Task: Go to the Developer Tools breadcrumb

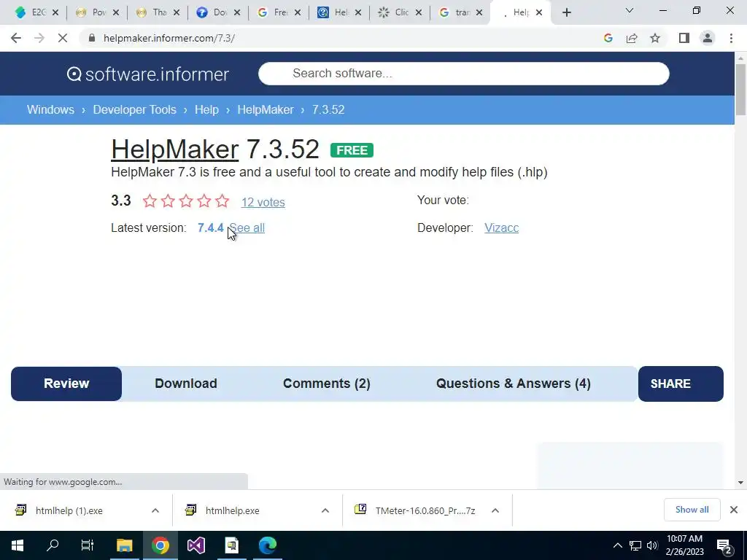Action: click(x=134, y=109)
